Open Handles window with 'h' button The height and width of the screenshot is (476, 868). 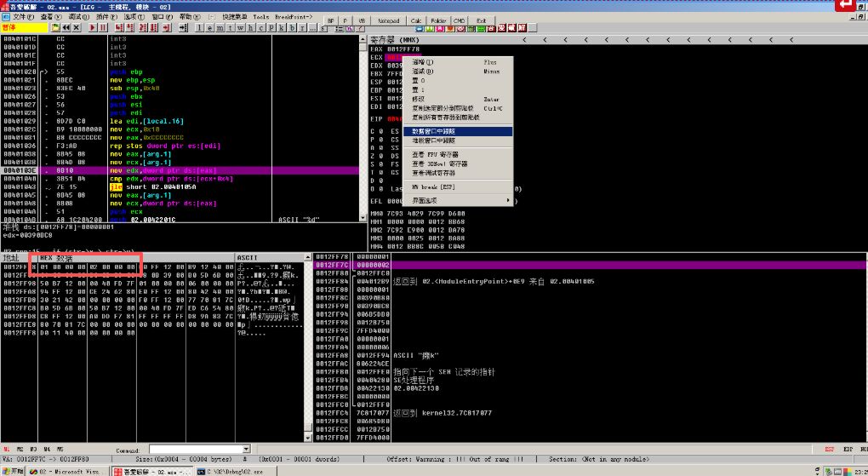point(251,28)
